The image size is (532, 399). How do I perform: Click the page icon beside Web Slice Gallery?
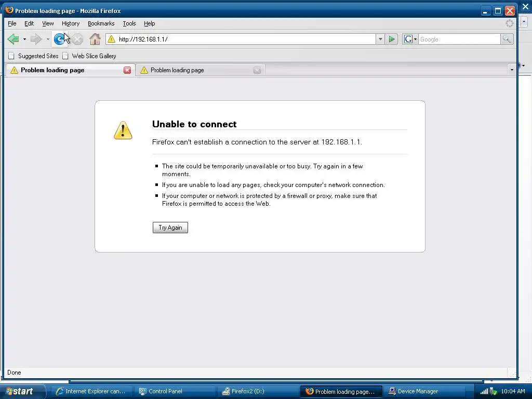pyautogui.click(x=65, y=56)
